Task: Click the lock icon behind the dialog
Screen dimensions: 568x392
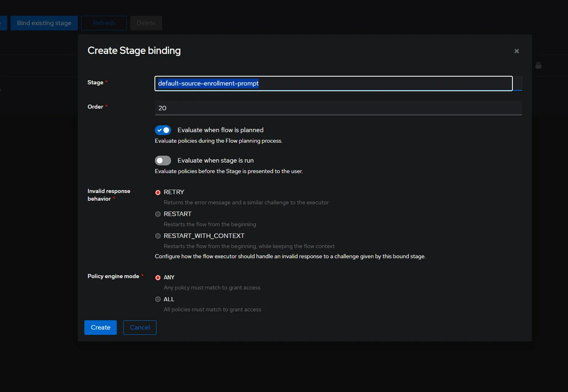Action: 538,65
